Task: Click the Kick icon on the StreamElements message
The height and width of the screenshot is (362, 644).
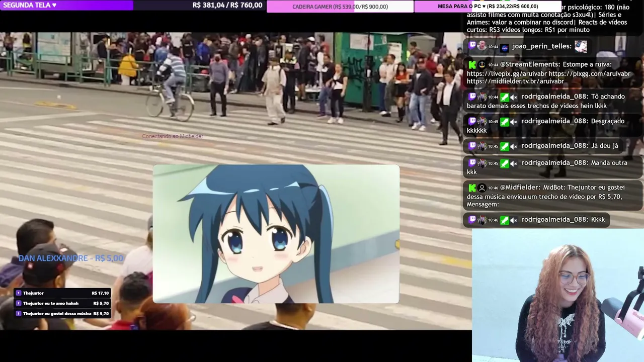Action: (472, 64)
